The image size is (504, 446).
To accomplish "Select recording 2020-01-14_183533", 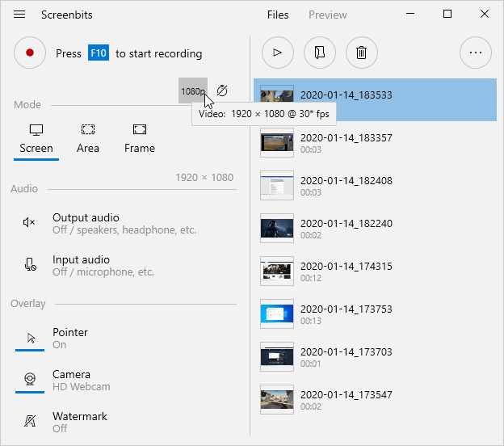I will tap(375, 99).
